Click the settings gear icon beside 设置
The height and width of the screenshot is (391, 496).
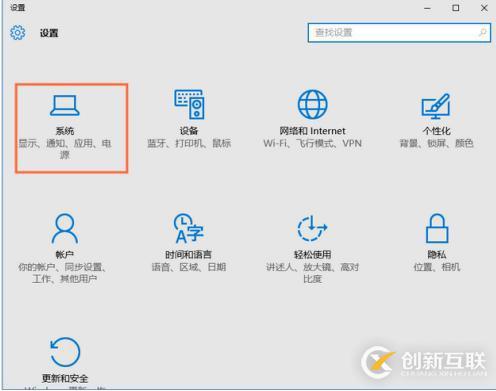point(17,33)
